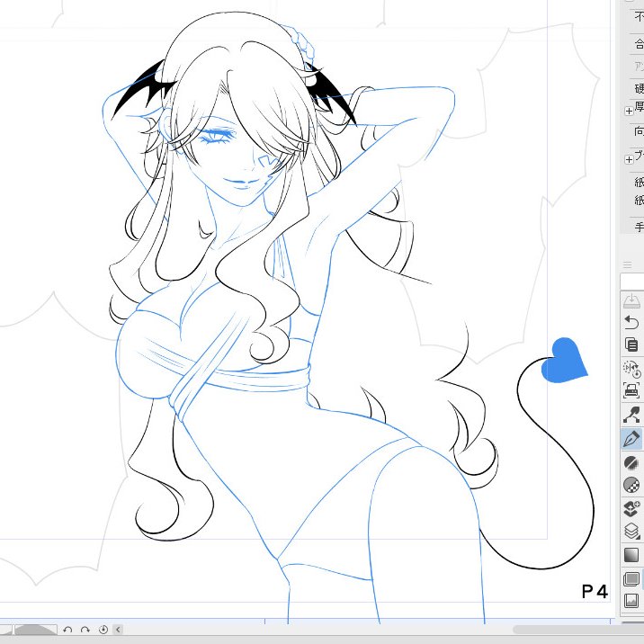Viewport: 644px width, 644px height.
Task: Click the stacked layers icon
Action: coord(631,532)
